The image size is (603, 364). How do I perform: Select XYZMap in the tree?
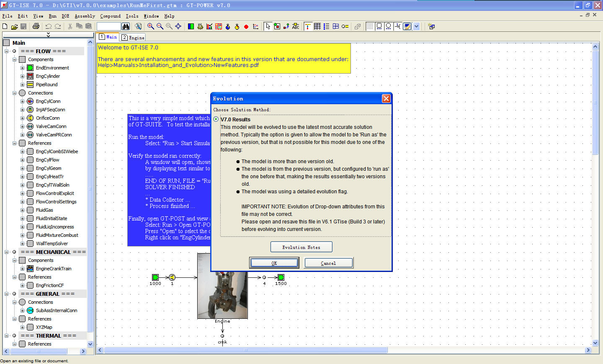(x=44, y=327)
